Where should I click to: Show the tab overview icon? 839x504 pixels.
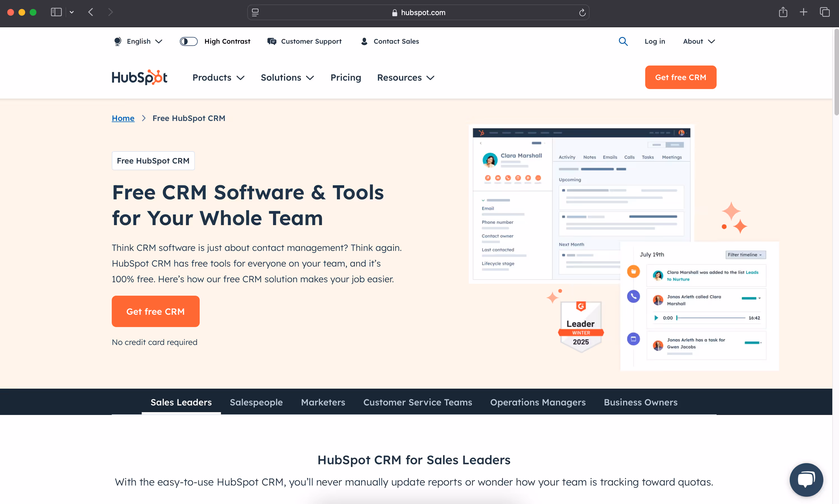(x=824, y=12)
